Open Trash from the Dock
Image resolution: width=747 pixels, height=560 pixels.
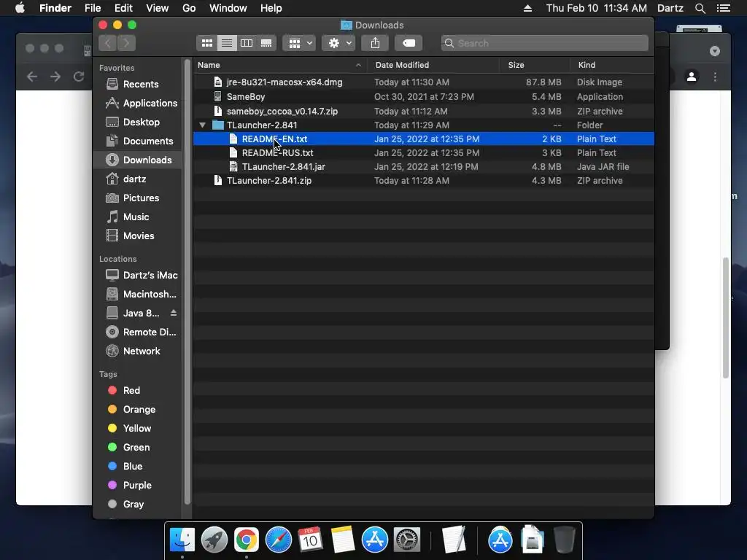click(x=565, y=540)
